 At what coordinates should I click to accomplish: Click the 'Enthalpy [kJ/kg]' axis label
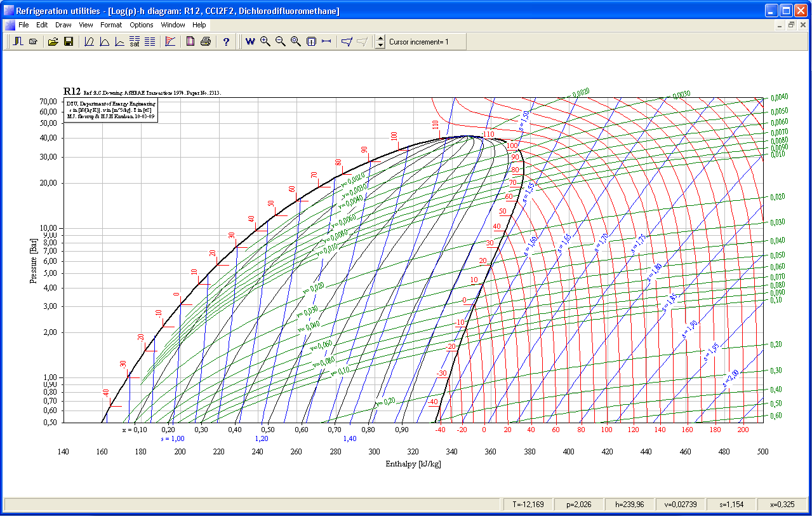pos(413,464)
